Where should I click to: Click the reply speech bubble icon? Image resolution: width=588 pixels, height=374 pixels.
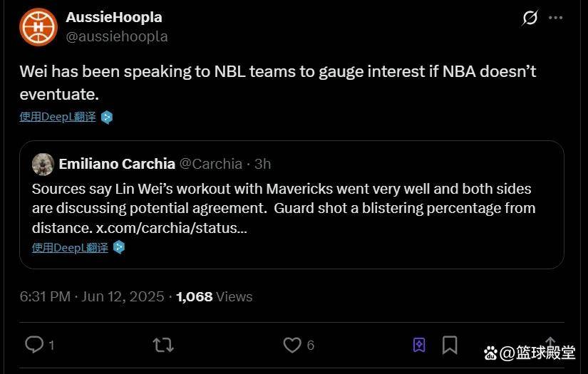tap(34, 345)
